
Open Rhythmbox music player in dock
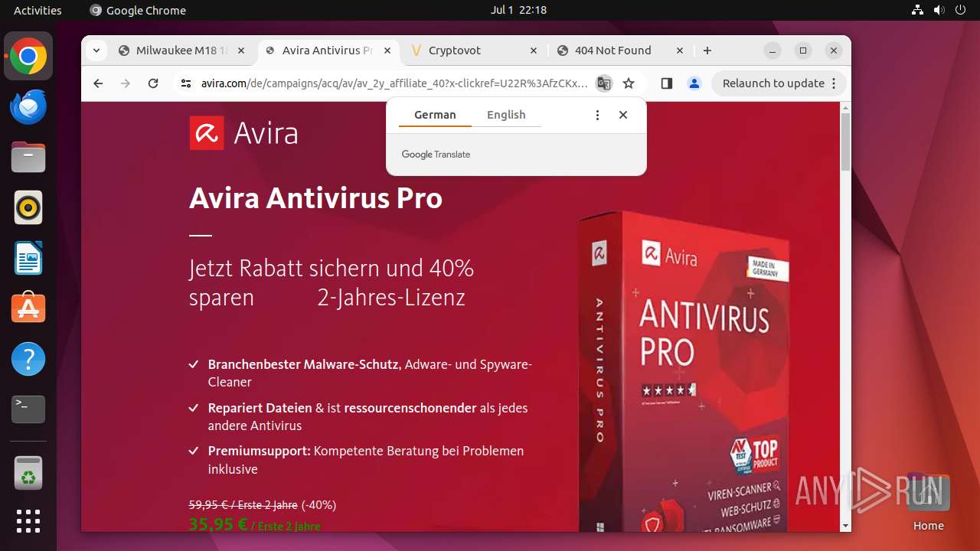point(28,207)
